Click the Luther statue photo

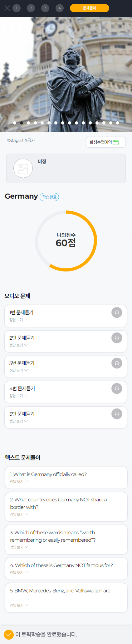[x=66, y=75]
